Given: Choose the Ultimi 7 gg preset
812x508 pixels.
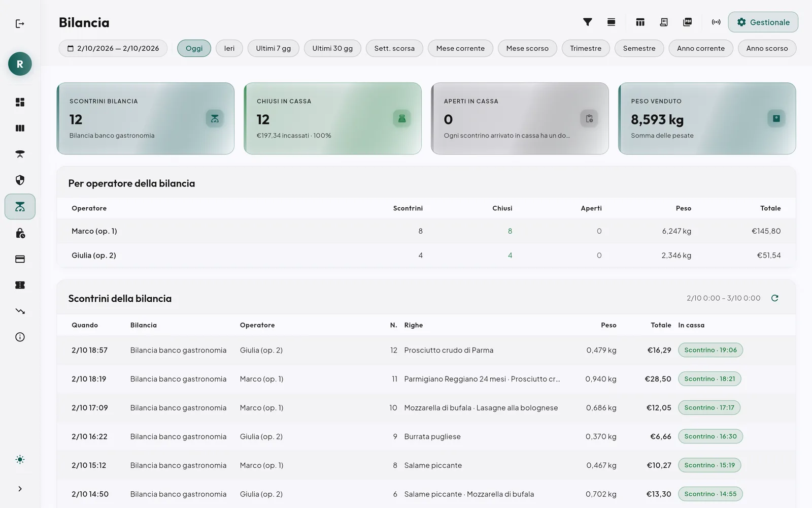Looking at the screenshot, I should (274, 48).
